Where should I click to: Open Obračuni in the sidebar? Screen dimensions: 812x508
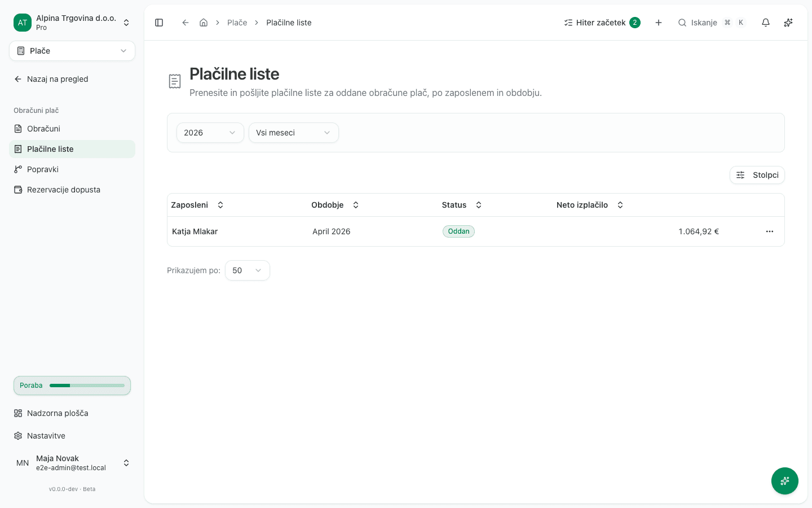[x=72, y=129]
